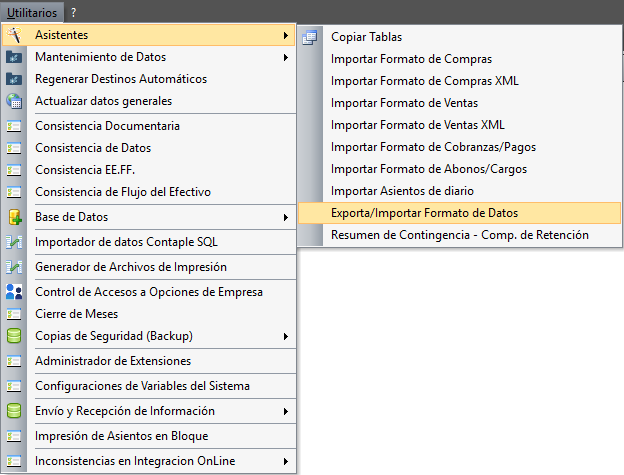Choose Importar Asientos de diario
The width and height of the screenshot is (624, 475).
coord(460,191)
